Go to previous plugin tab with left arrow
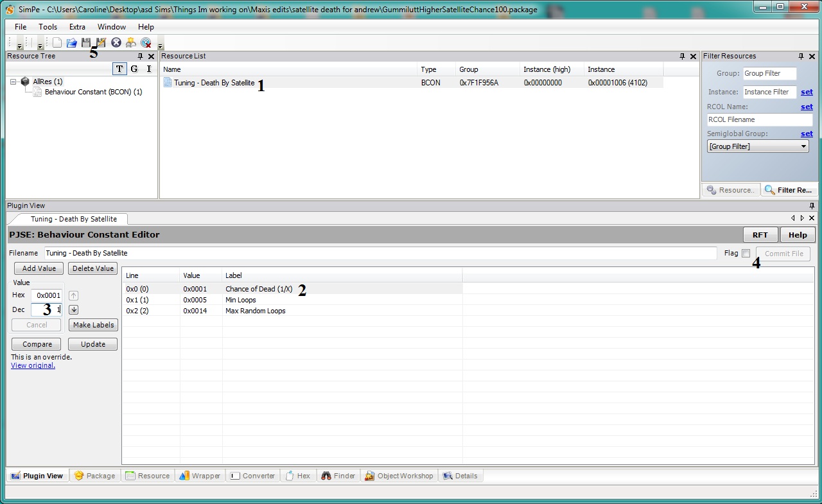The height and width of the screenshot is (504, 822). (793, 218)
